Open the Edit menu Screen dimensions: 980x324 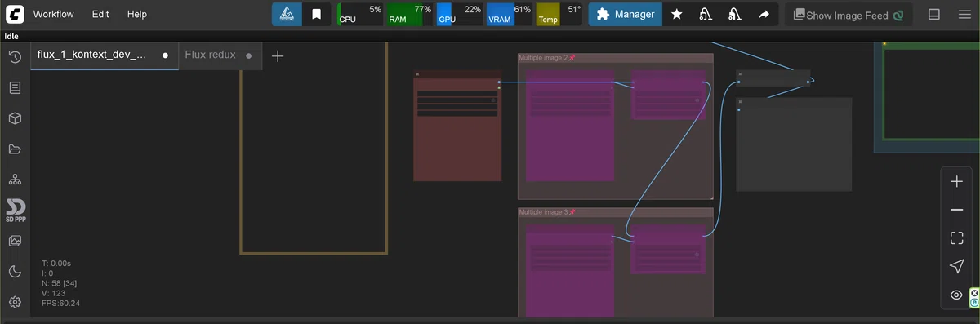(x=100, y=14)
